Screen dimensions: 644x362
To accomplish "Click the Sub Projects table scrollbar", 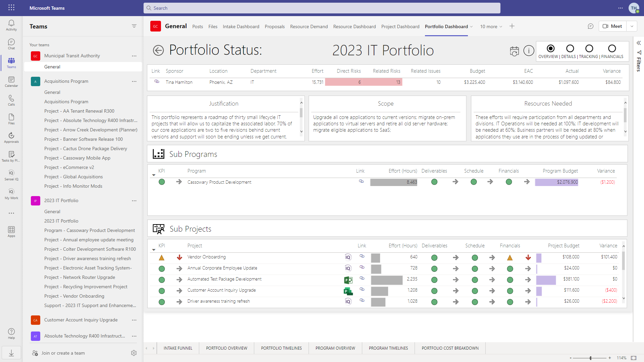I will click(624, 261).
